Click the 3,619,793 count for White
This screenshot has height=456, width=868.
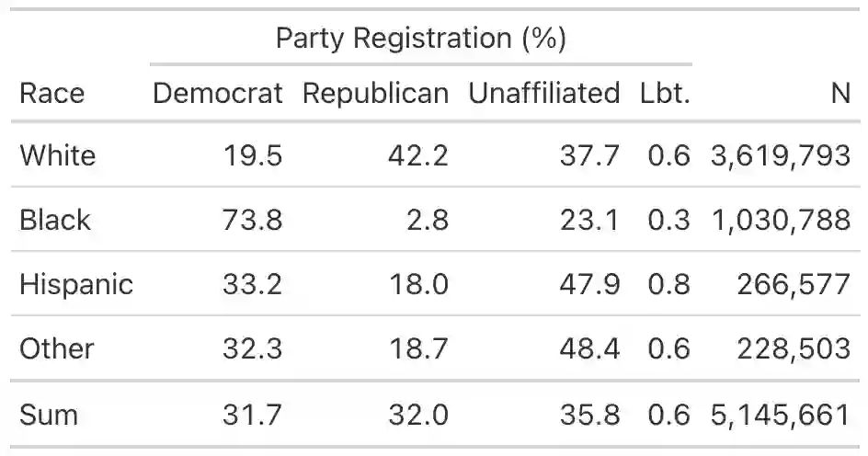click(x=780, y=154)
